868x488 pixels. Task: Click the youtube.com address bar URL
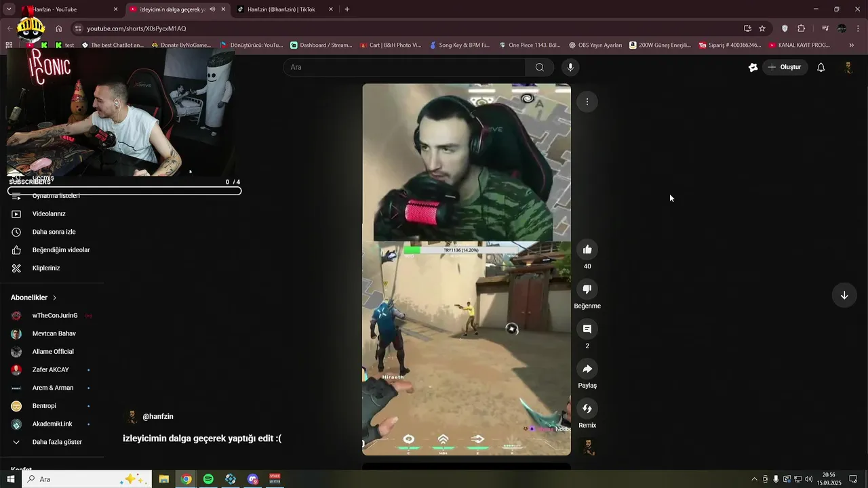tap(136, 28)
